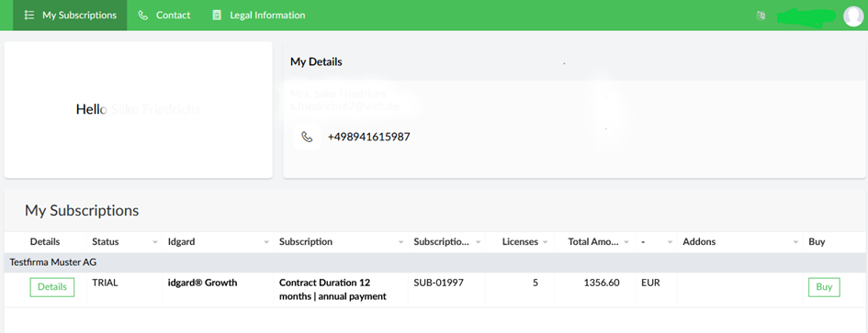The image size is (868, 333).
Task: Open the Idgard column filter dropdown
Action: (x=266, y=242)
